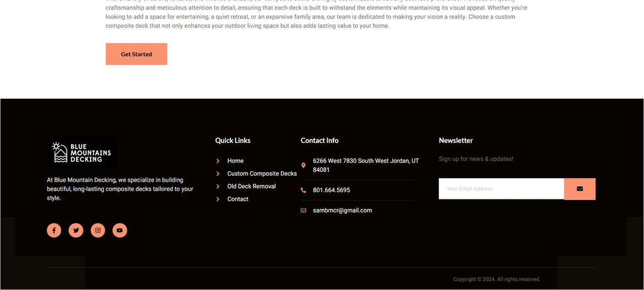Call the 801.664.5695 phone number link
Viewport: 644px width, 290px height.
coord(331,190)
